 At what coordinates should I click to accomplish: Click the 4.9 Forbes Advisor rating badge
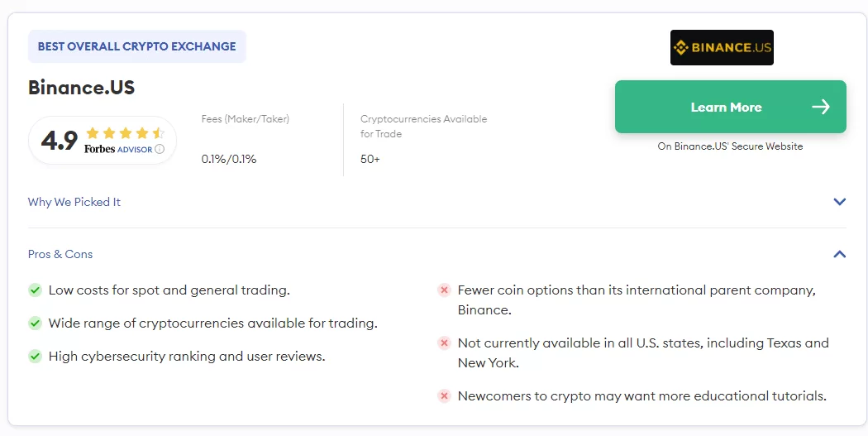pyautogui.click(x=103, y=140)
